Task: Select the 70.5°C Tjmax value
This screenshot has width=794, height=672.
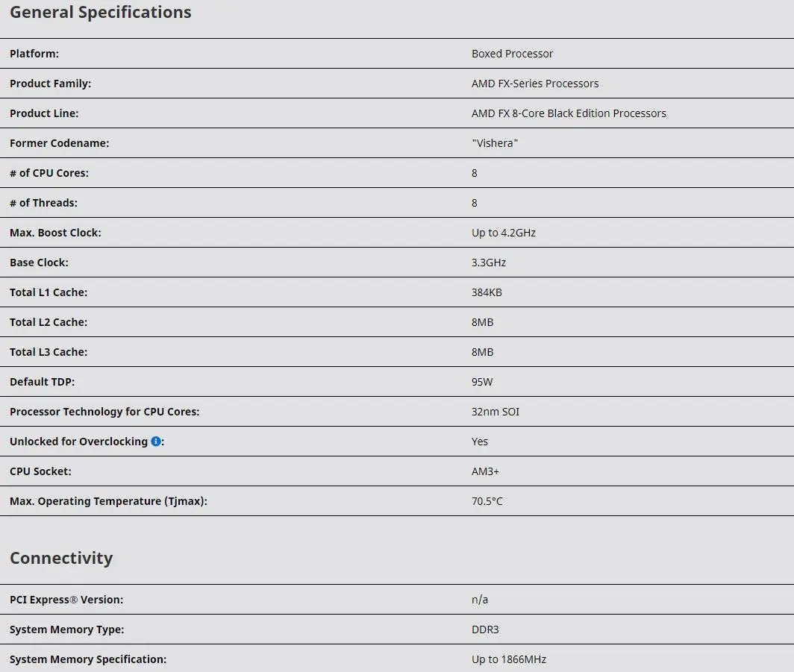Action: [487, 501]
